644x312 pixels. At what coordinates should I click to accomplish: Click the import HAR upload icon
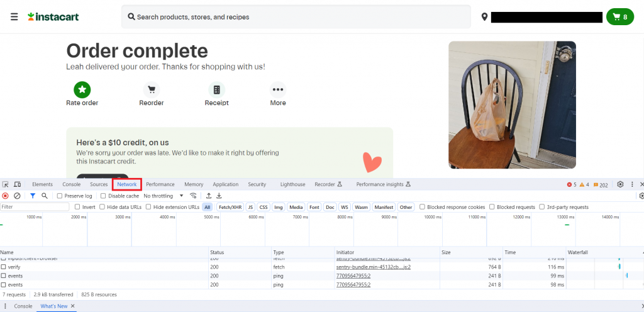coord(209,196)
